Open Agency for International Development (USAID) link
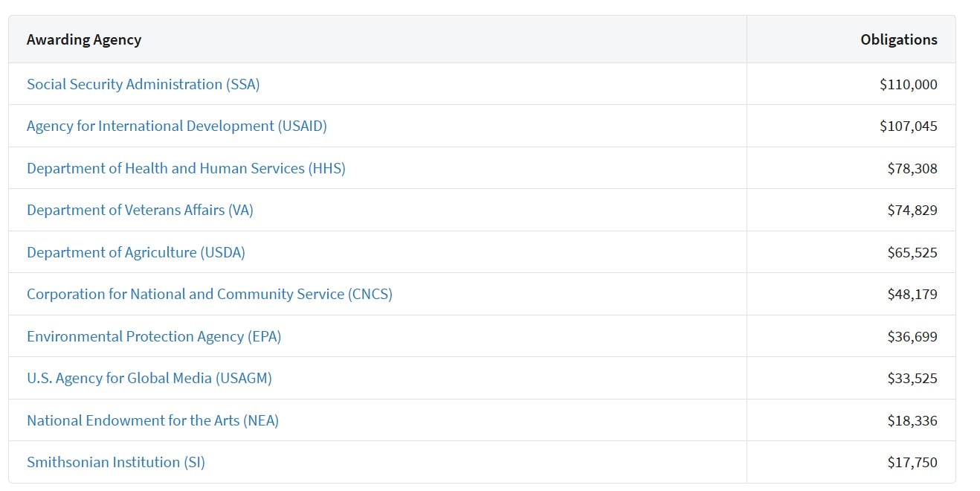980x491 pixels. (177, 126)
